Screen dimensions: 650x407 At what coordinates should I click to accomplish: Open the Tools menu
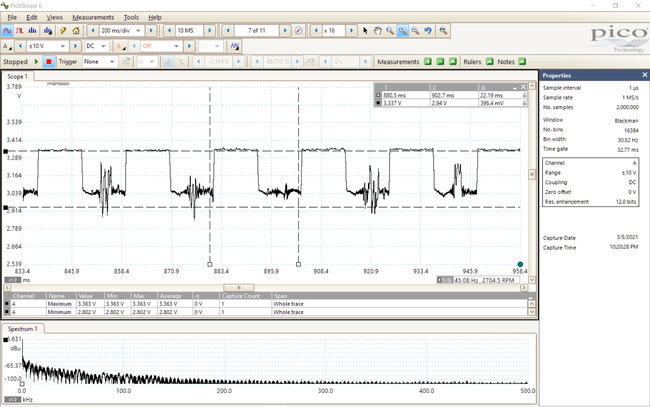point(131,17)
